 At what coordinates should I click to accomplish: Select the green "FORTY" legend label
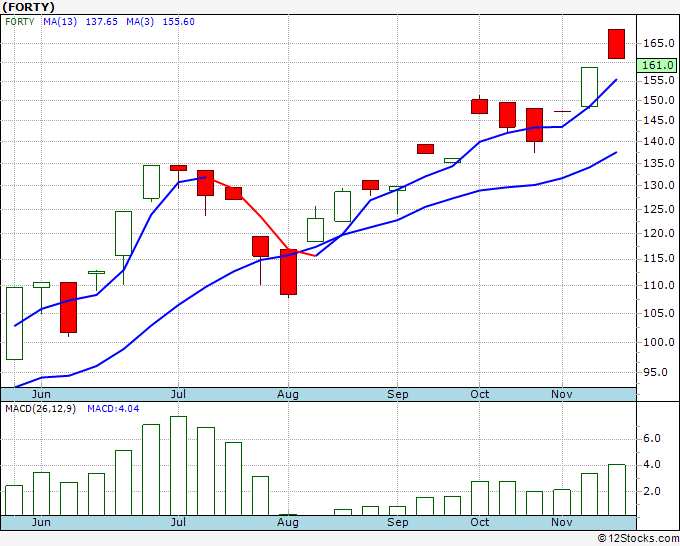coord(20,22)
